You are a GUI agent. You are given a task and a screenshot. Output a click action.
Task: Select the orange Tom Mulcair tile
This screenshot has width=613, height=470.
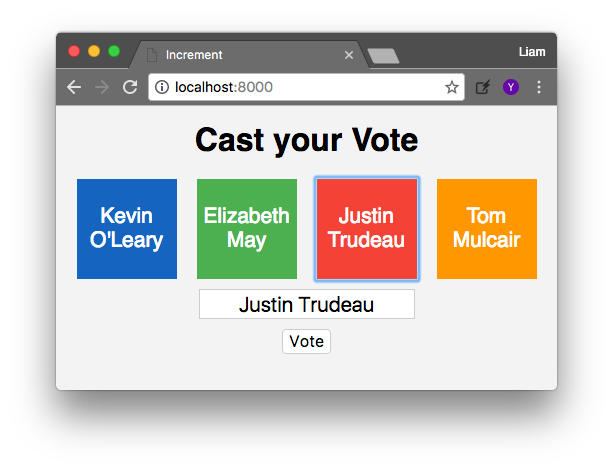pos(487,229)
